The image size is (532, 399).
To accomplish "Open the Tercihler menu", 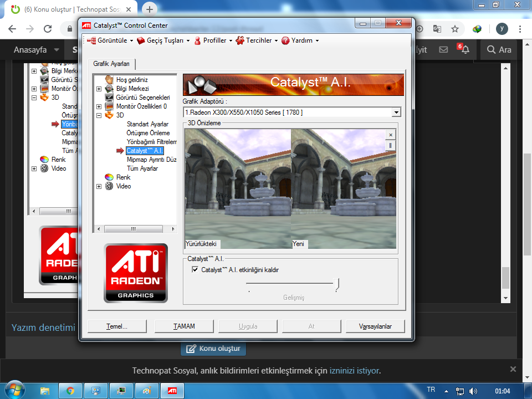I will click(257, 40).
